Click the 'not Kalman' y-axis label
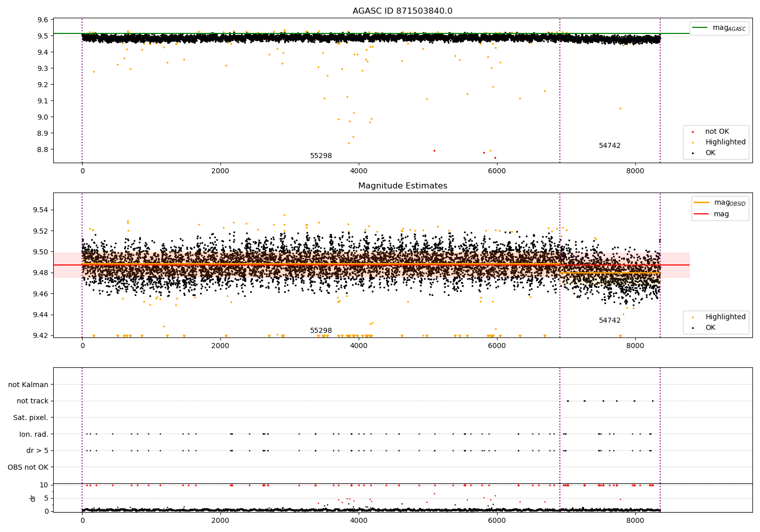The image size is (760, 532). click(x=28, y=385)
